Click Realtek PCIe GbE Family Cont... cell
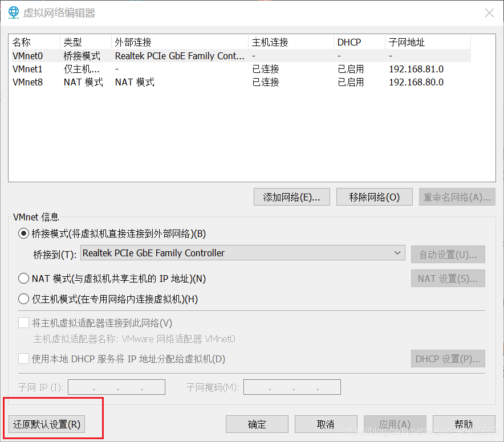 (180, 56)
